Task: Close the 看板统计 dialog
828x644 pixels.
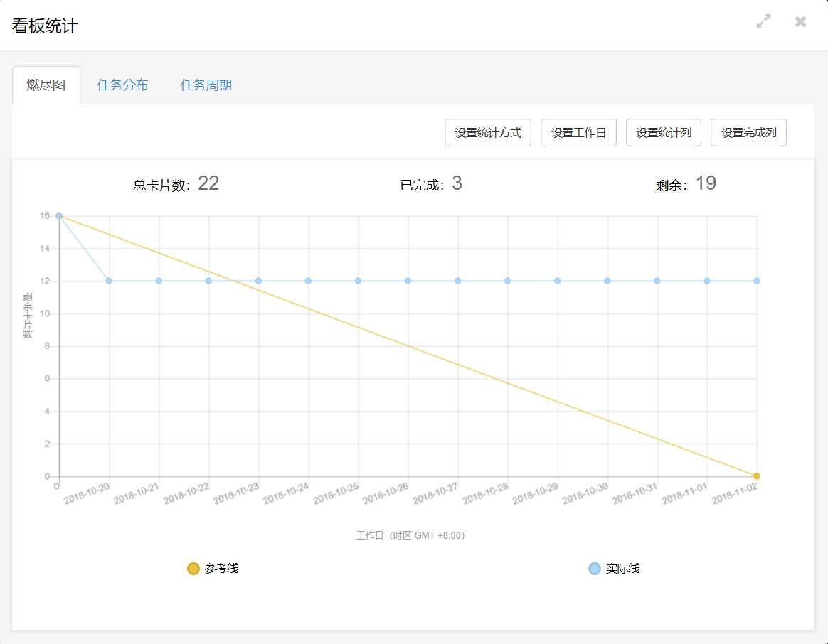Action: (x=800, y=21)
